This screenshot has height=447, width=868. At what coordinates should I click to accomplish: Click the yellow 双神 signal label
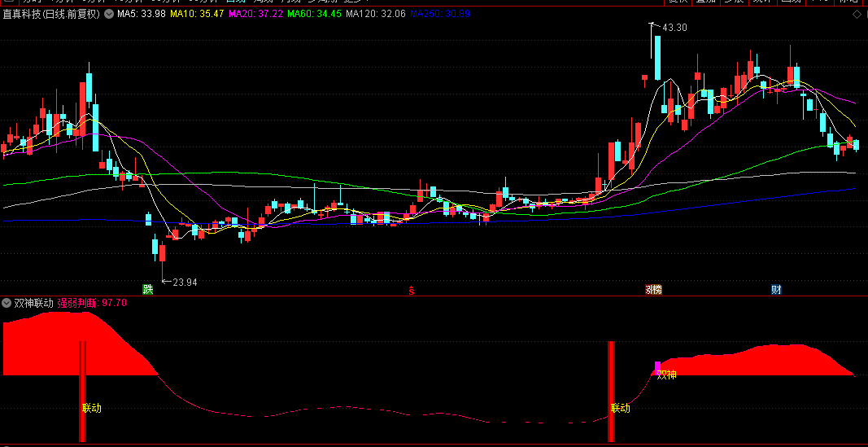point(666,375)
